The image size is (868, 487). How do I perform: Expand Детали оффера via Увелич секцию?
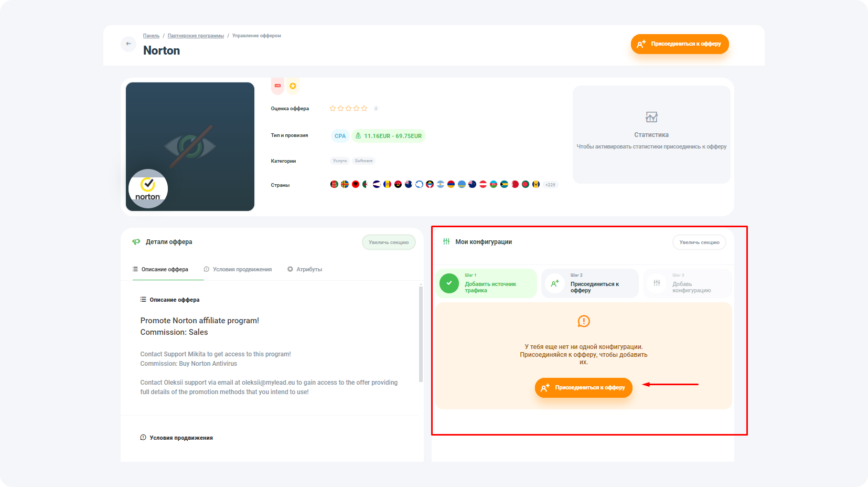pyautogui.click(x=388, y=242)
